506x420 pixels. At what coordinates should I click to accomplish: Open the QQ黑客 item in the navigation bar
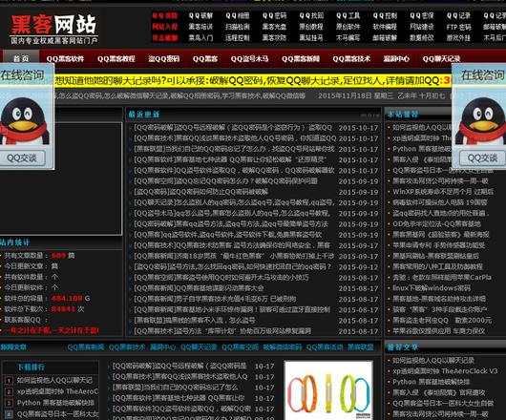coord(205,59)
